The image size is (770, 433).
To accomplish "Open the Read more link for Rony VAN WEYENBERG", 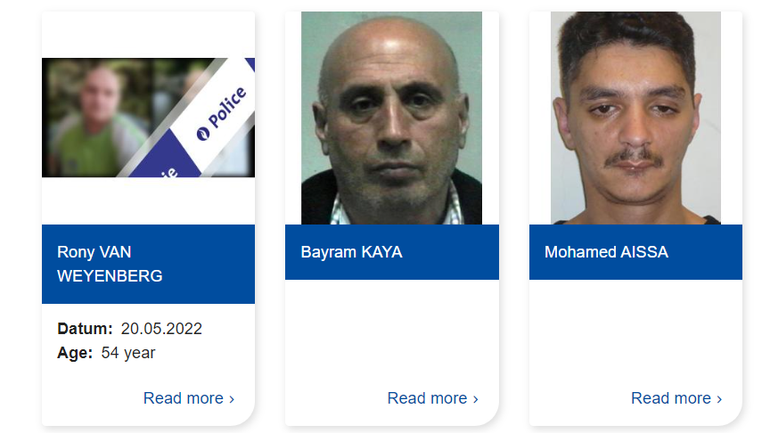I will tap(189, 398).
